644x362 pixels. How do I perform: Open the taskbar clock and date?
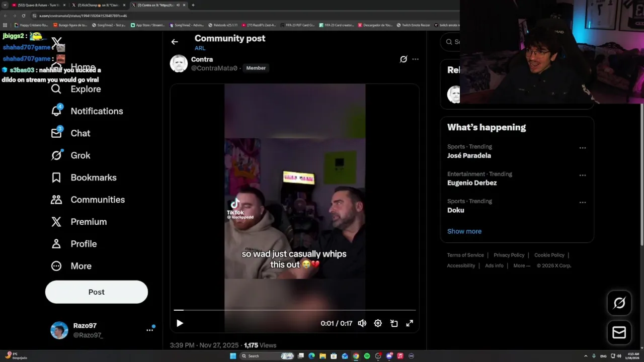point(633,356)
